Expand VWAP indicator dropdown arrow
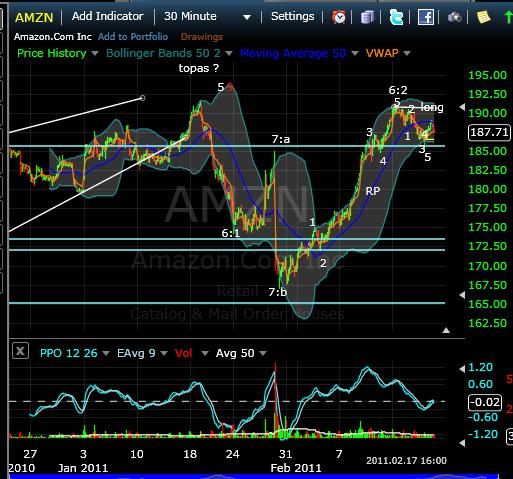 (407, 53)
